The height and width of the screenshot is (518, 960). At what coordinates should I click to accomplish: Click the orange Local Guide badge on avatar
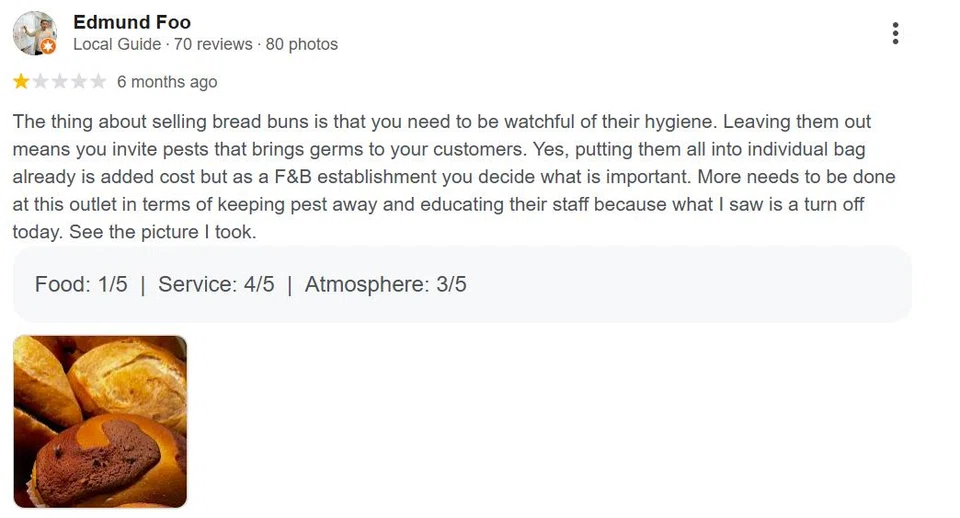coord(49,46)
